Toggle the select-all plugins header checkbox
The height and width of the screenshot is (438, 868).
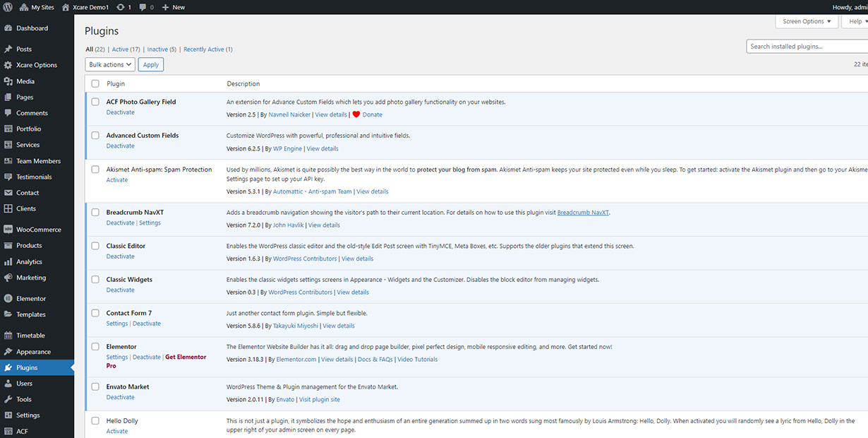pos(95,84)
